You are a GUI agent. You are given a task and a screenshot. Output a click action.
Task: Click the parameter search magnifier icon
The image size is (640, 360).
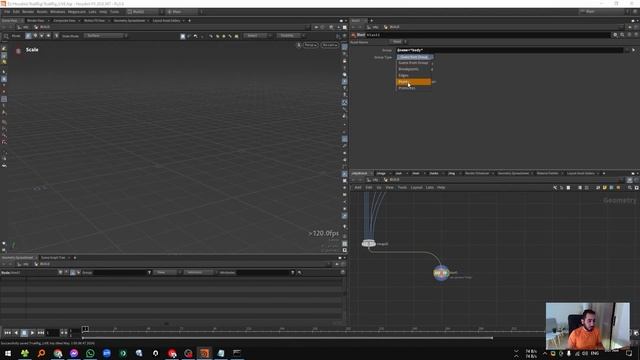click(622, 35)
